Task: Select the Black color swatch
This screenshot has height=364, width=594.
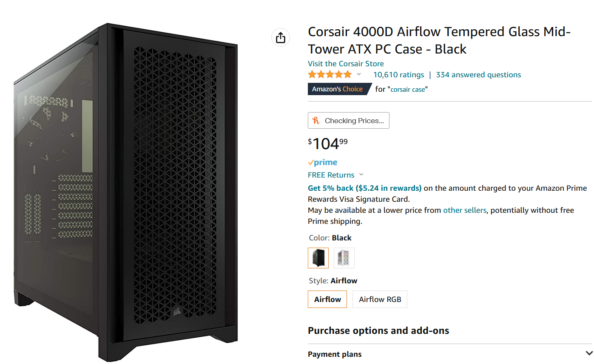Action: (x=318, y=258)
